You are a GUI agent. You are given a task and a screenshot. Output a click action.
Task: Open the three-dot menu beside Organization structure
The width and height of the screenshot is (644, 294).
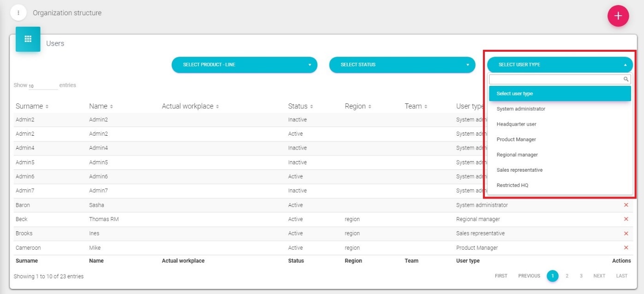pyautogui.click(x=18, y=13)
